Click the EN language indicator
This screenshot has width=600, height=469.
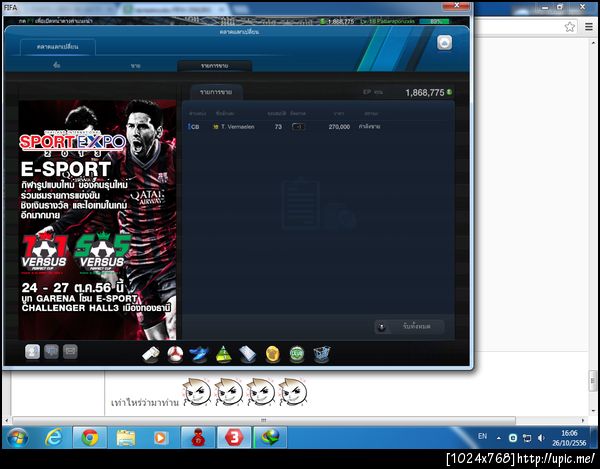pos(483,436)
